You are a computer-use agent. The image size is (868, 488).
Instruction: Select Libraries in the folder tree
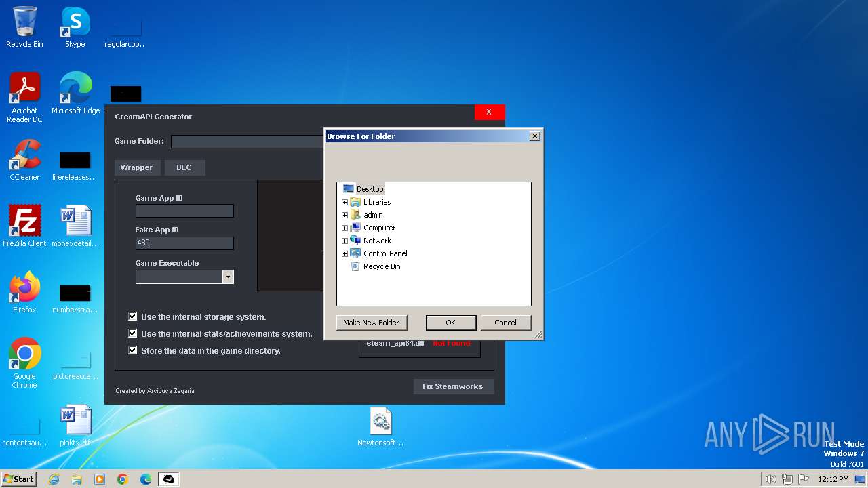pos(377,202)
